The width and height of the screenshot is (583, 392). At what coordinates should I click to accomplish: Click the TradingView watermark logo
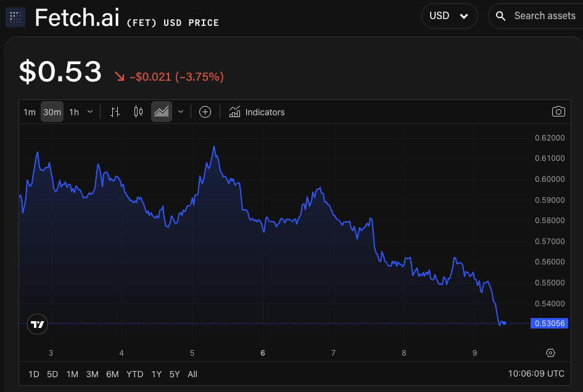37,324
